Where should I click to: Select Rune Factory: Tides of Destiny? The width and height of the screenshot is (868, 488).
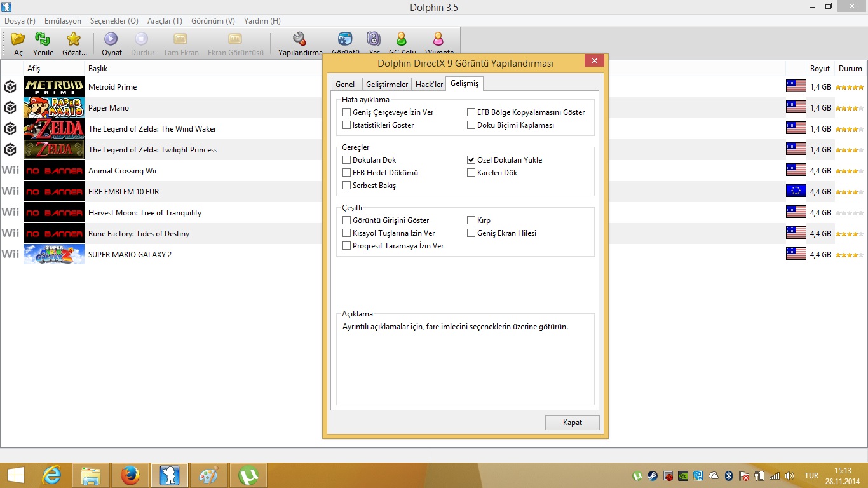(x=139, y=233)
